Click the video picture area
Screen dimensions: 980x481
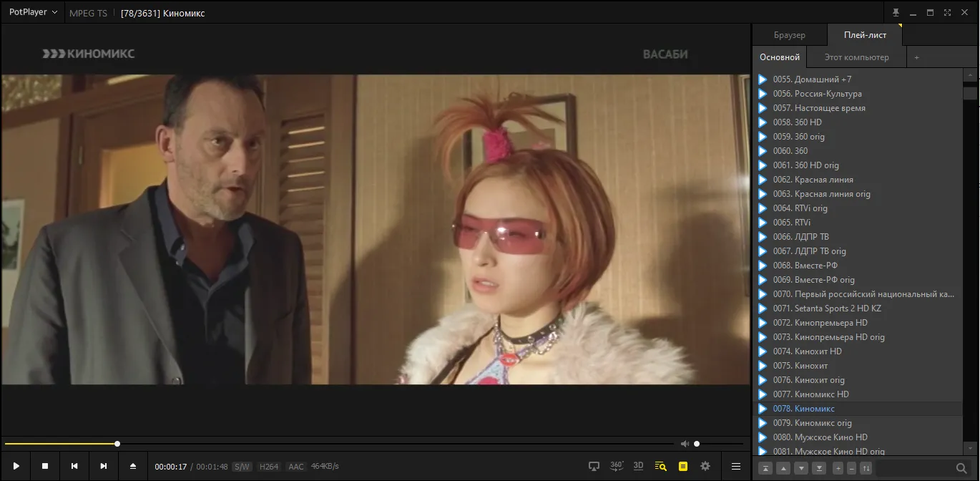pos(375,229)
